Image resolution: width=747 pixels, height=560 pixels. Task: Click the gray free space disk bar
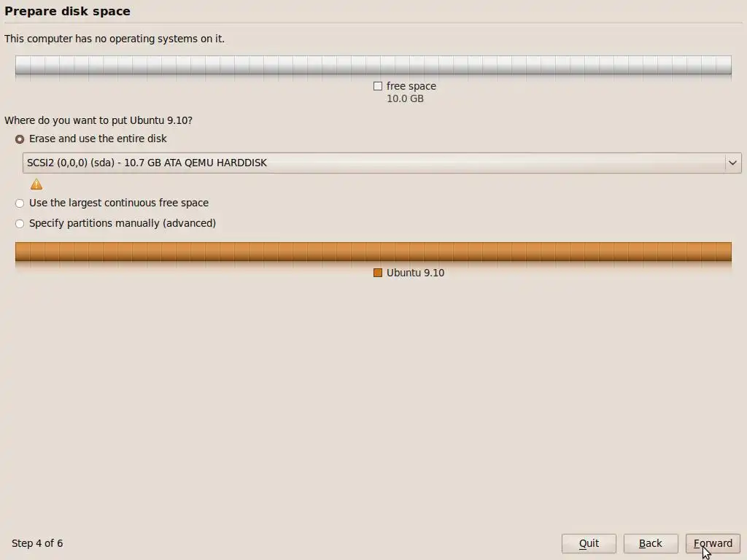[x=373, y=65]
